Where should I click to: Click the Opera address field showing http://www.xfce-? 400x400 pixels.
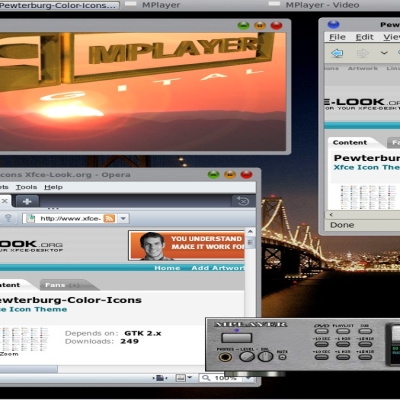pyautogui.click(x=70, y=219)
